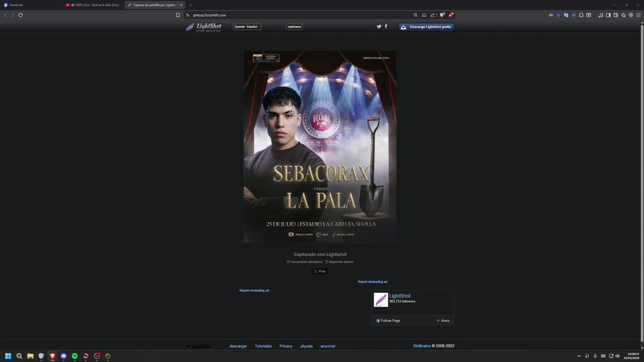The image size is (644, 362).
Task: Toggle the browser sidebar panel icon
Action: point(608,15)
